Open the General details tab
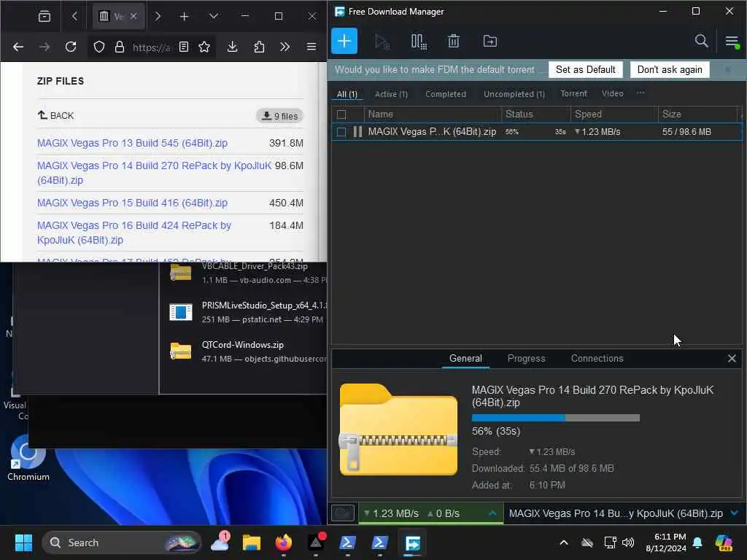 click(x=465, y=359)
